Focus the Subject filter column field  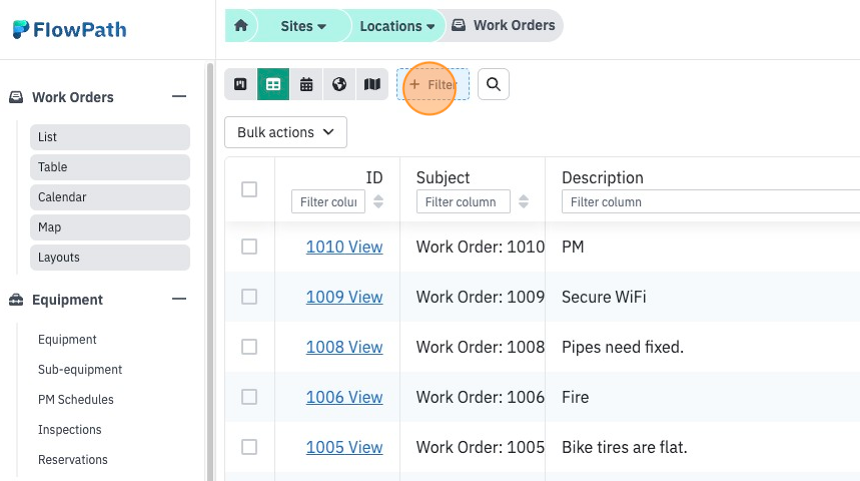(x=463, y=202)
